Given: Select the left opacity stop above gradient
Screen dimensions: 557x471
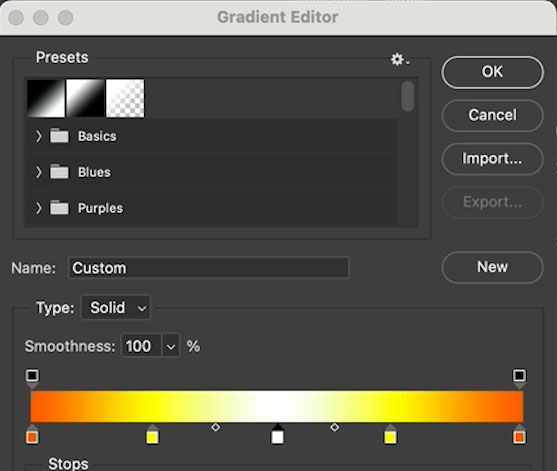Looking at the screenshot, I should point(32,379).
